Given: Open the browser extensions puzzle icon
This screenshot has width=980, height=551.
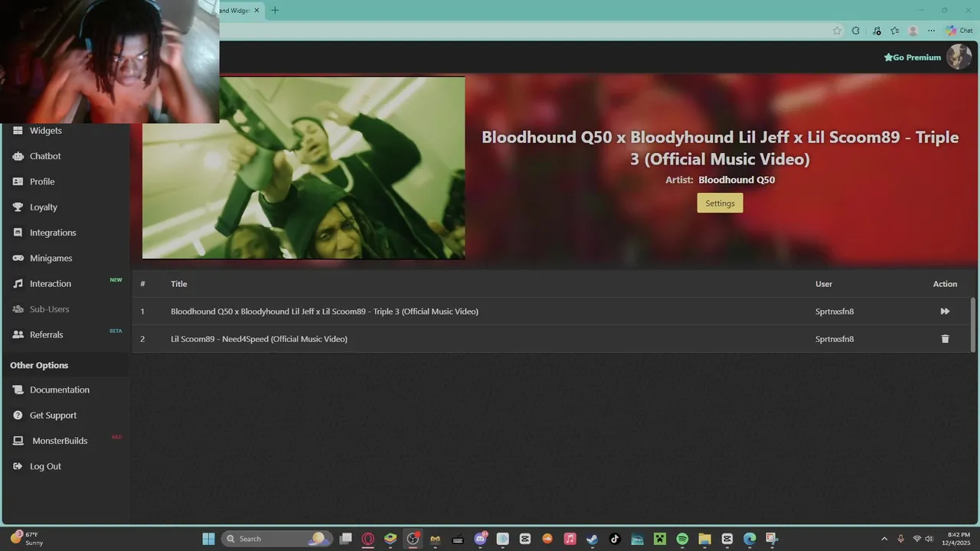Looking at the screenshot, I should click(x=856, y=31).
